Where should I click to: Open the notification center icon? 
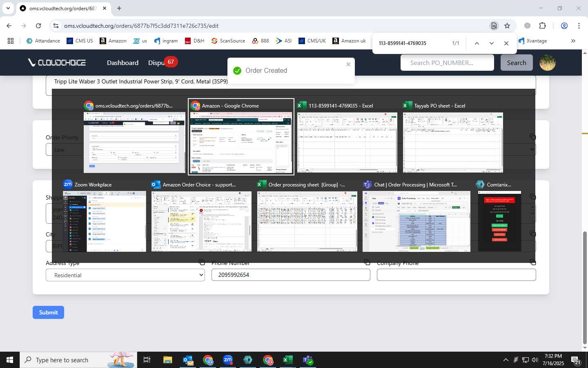576,360
